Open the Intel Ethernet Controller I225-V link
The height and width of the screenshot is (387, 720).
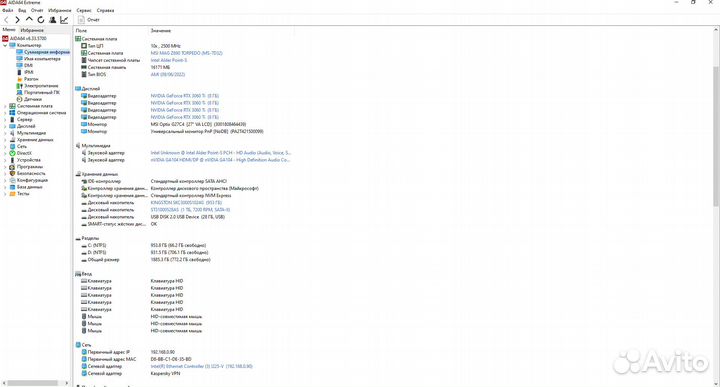point(202,366)
